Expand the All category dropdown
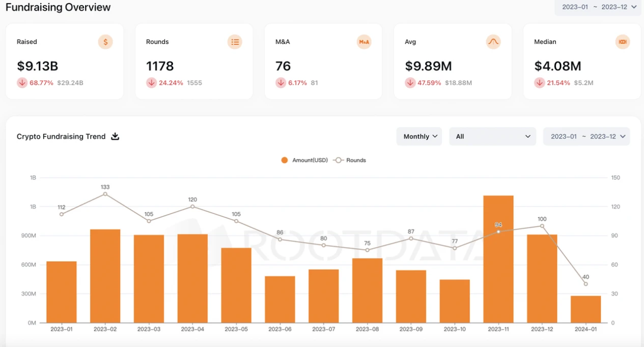This screenshot has width=644, height=347. point(492,137)
